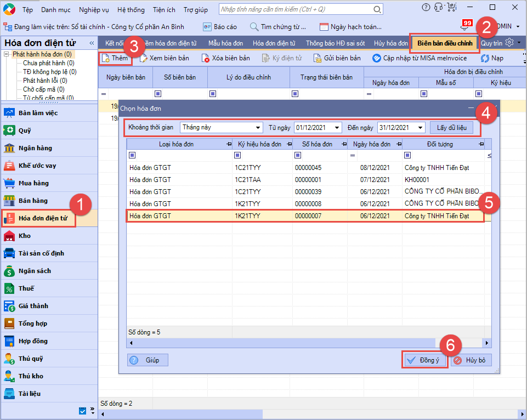Toggle the checkbox at sidebar bottom

[83, 411]
